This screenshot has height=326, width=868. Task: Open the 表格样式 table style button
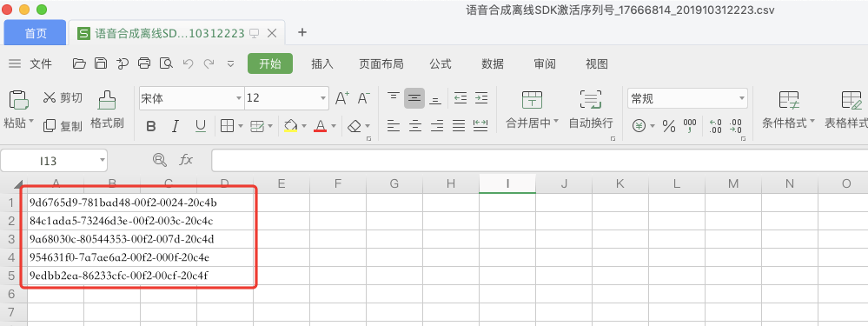pos(845,110)
